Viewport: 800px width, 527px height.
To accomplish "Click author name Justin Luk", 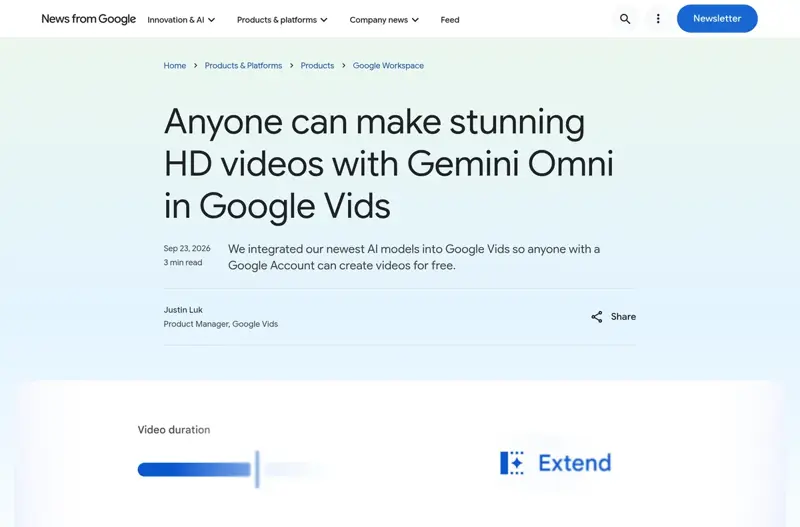I will tap(183, 310).
